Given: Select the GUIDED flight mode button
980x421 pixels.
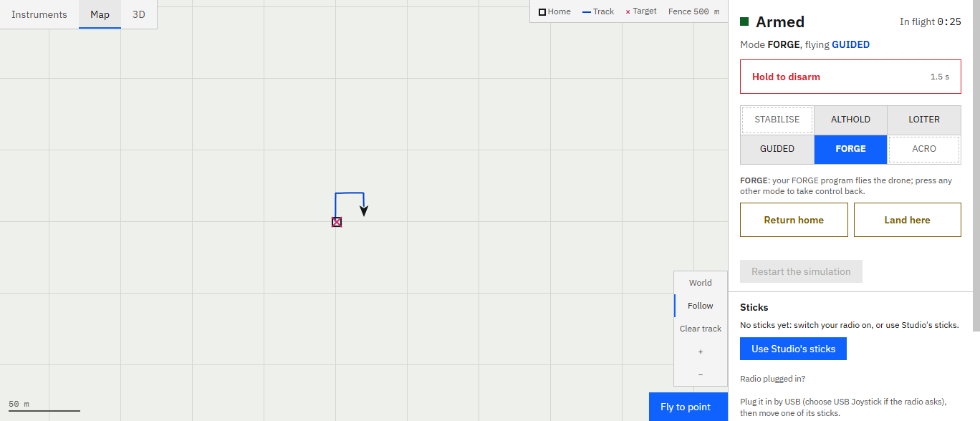Looking at the screenshot, I should point(777,150).
